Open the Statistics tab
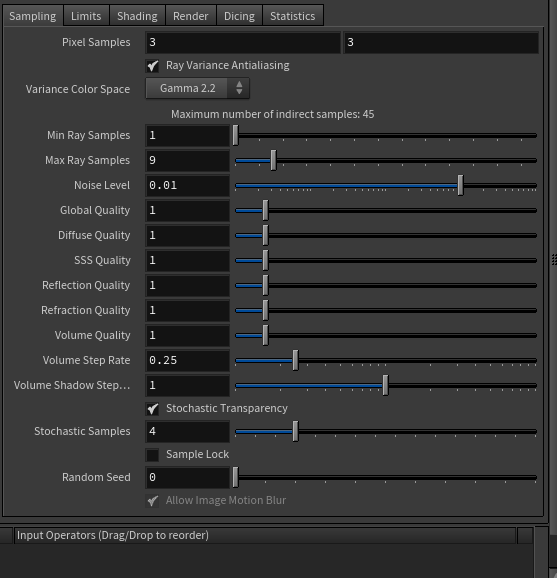 293,16
